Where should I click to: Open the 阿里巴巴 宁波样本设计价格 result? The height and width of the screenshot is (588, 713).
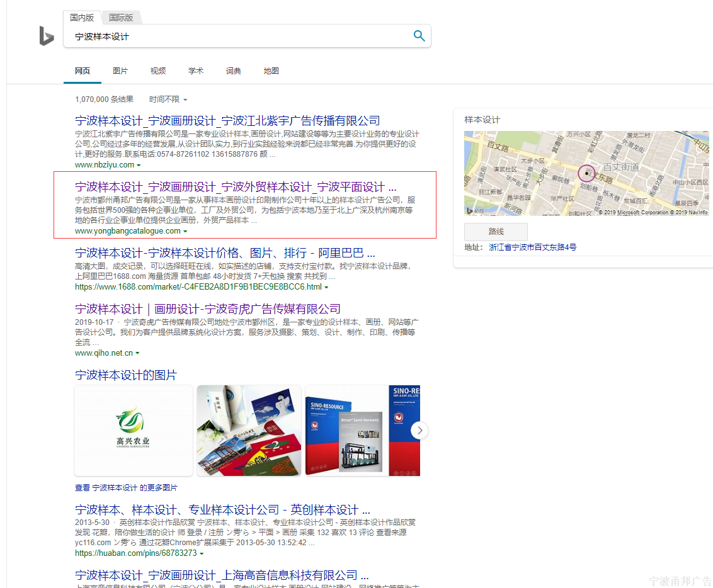[x=225, y=253]
